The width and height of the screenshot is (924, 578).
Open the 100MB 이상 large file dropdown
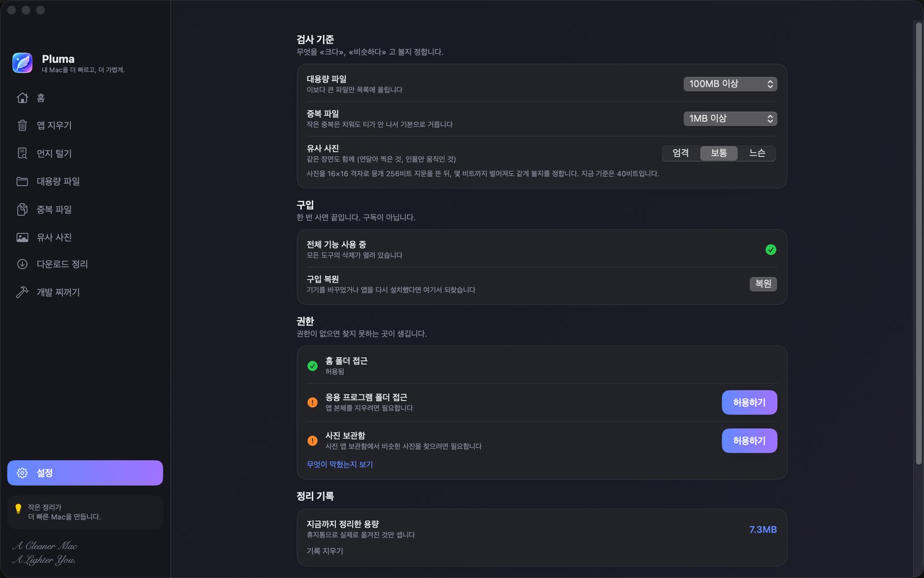(x=730, y=84)
